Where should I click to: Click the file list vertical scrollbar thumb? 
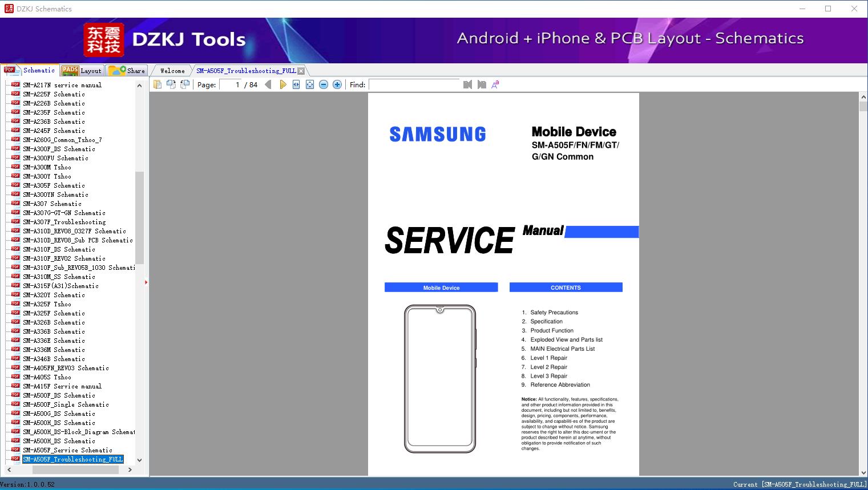coord(139,217)
